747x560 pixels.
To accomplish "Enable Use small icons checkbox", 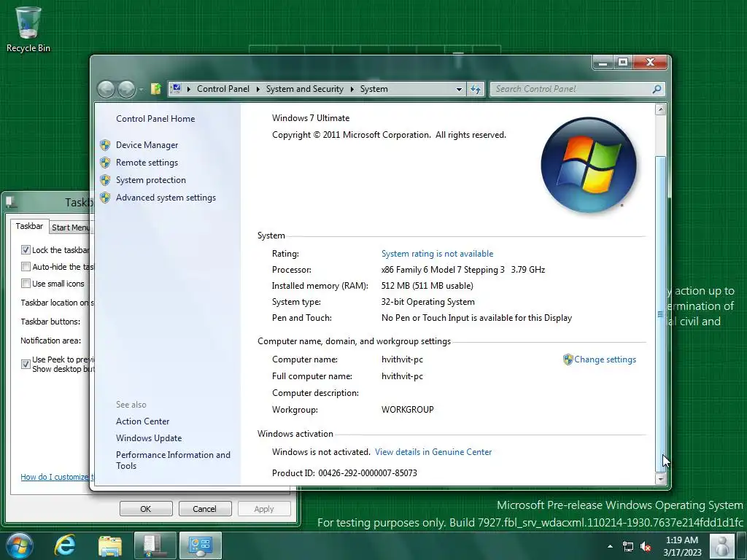I will pos(26,284).
